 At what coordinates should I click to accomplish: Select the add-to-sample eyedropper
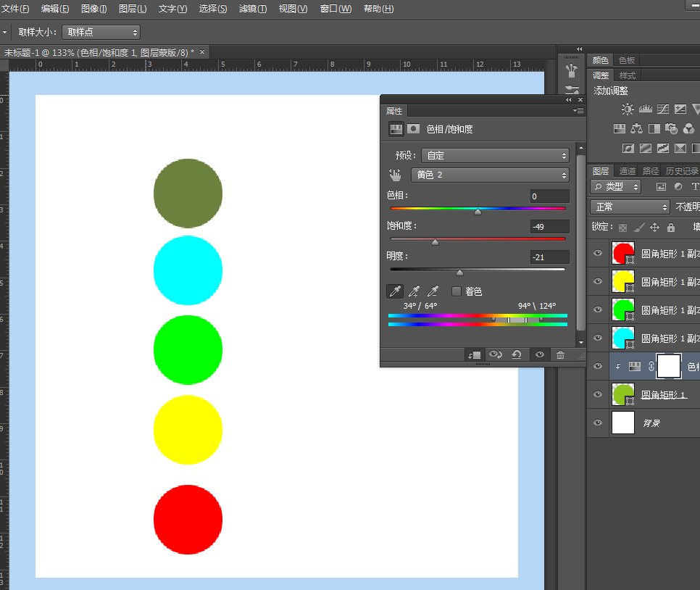click(414, 291)
